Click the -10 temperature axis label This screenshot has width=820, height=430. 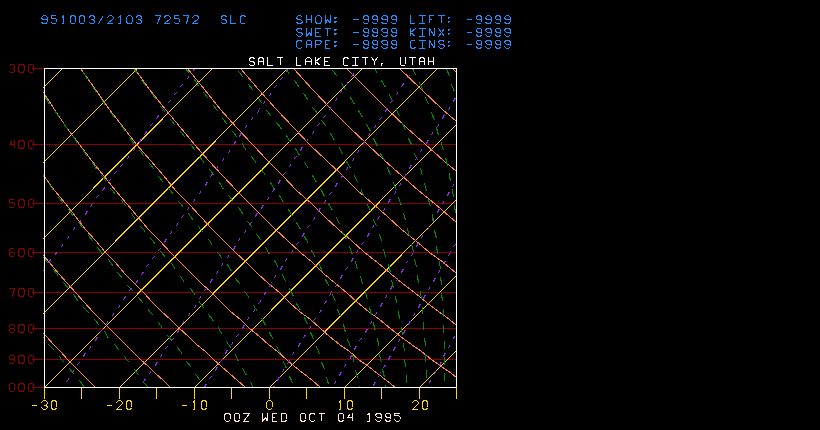click(194, 405)
